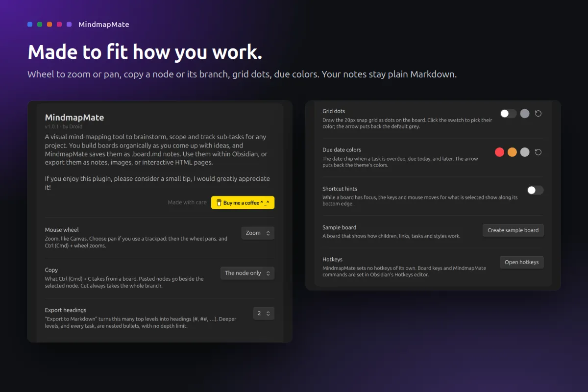Open the Copy 'The node only' dropdown
588x392 pixels.
247,273
